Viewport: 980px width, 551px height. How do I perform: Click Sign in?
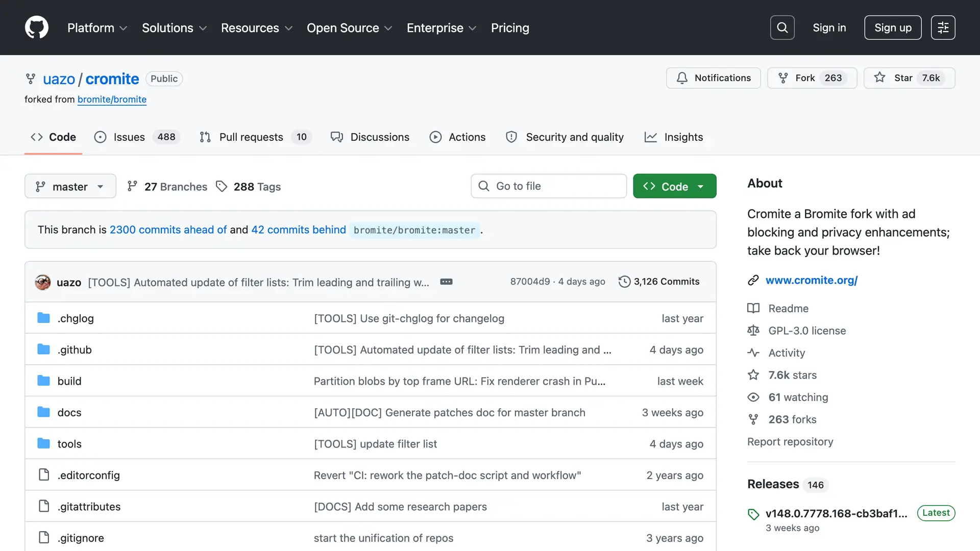tap(829, 28)
